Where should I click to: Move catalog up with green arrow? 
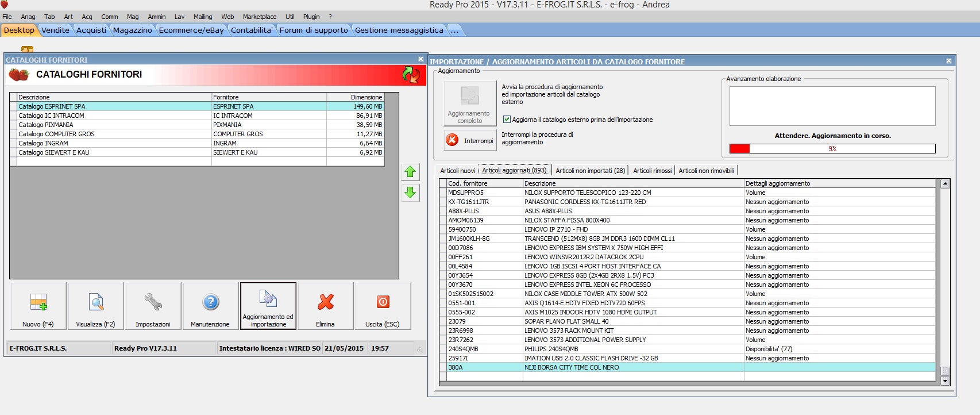click(410, 172)
